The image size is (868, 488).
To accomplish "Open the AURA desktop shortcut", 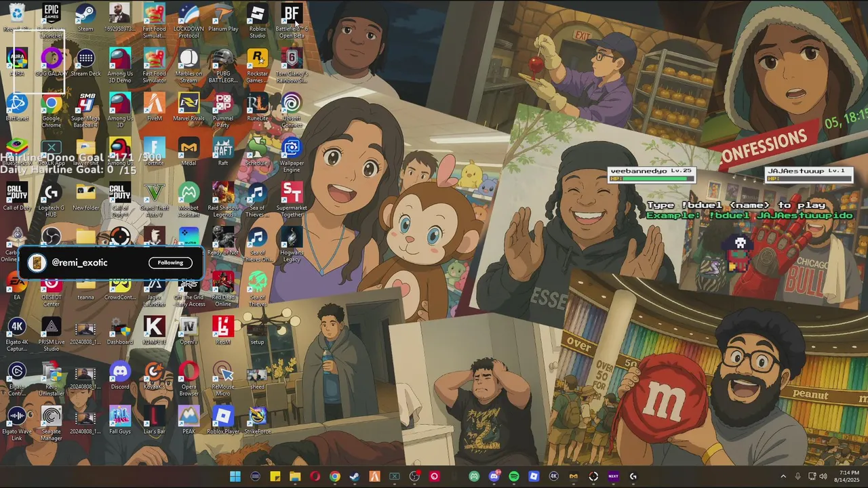I will pos(16,62).
